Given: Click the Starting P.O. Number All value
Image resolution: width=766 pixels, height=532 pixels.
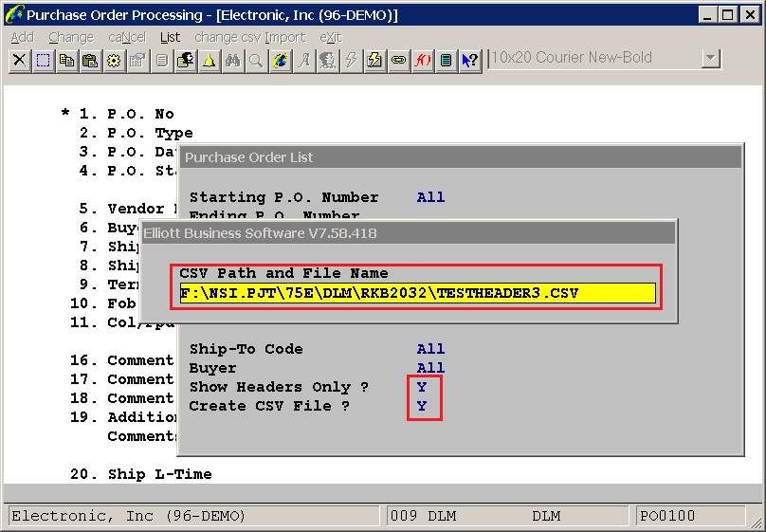Looking at the screenshot, I should [430, 197].
